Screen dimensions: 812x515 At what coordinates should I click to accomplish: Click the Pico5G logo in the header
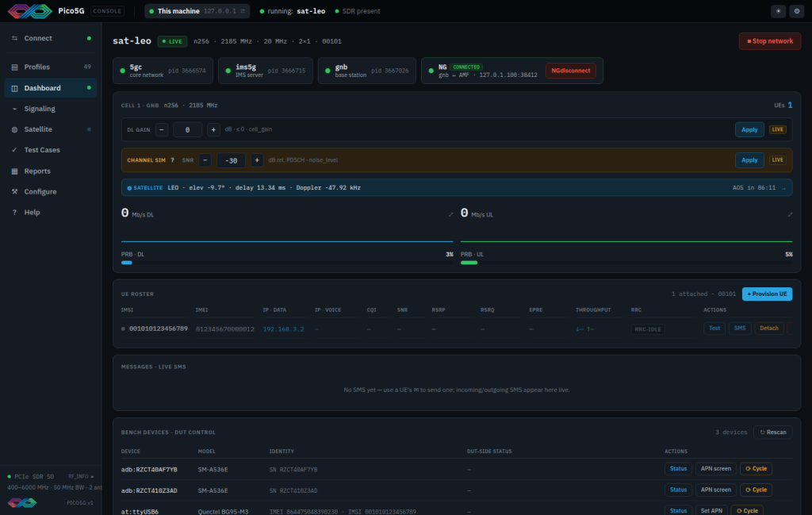tap(30, 11)
